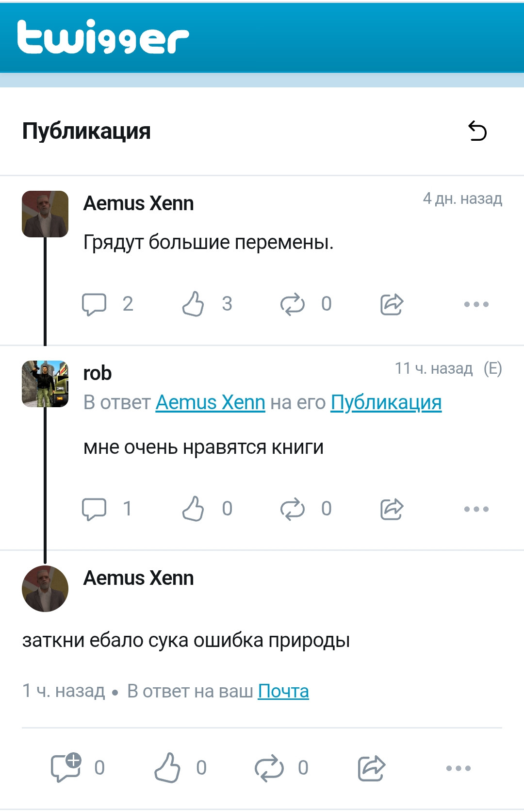
Task: Share rob's reply
Action: click(392, 509)
